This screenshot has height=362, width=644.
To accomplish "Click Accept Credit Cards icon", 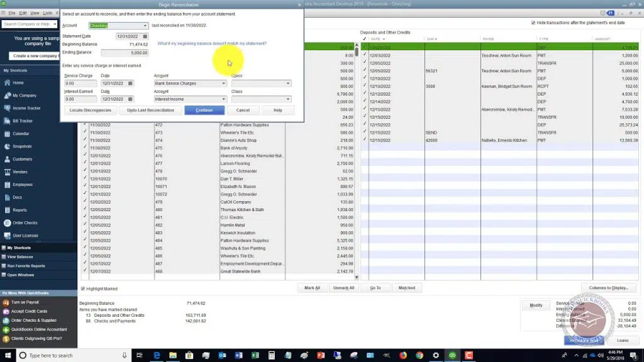I will tap(6, 311).
